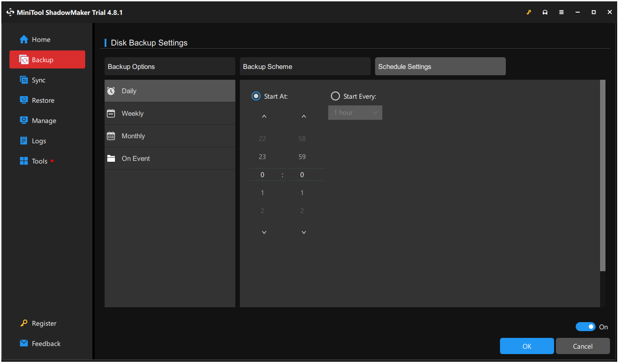Choose the Weekly schedule option

(x=170, y=114)
